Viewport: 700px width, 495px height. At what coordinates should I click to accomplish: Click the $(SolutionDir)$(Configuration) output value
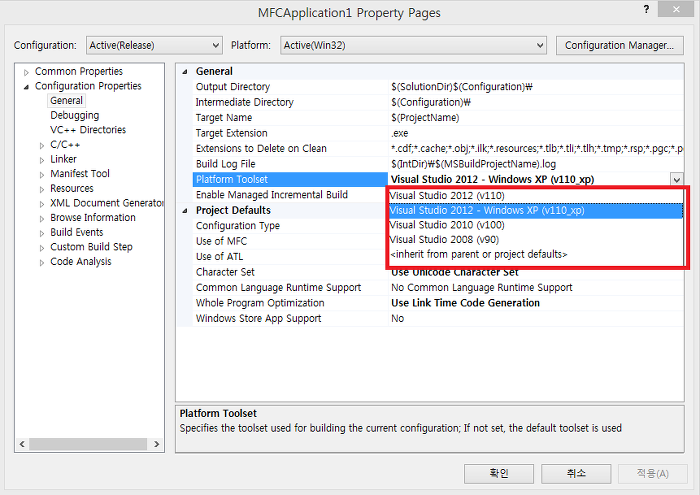(x=462, y=87)
